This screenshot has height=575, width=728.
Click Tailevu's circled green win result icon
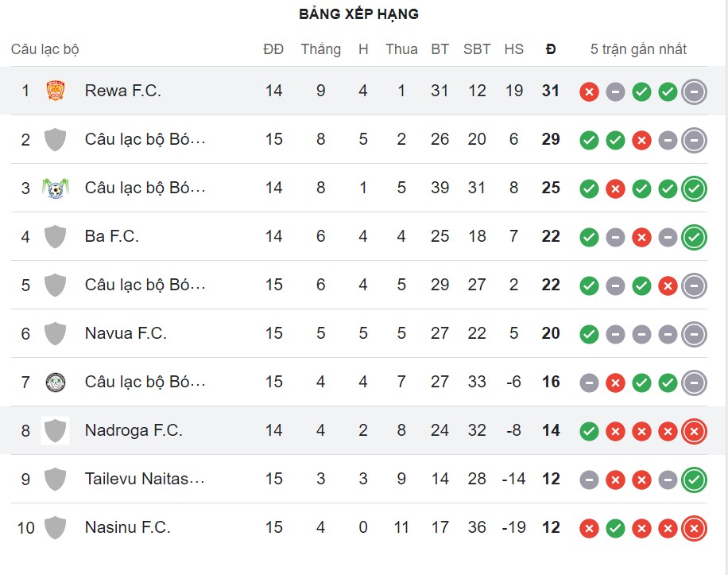694,480
